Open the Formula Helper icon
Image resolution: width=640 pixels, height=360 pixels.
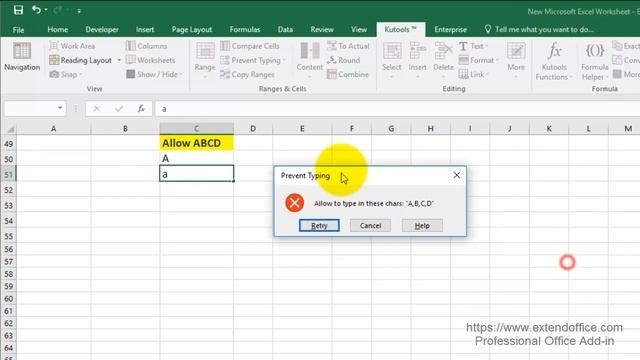(595, 51)
